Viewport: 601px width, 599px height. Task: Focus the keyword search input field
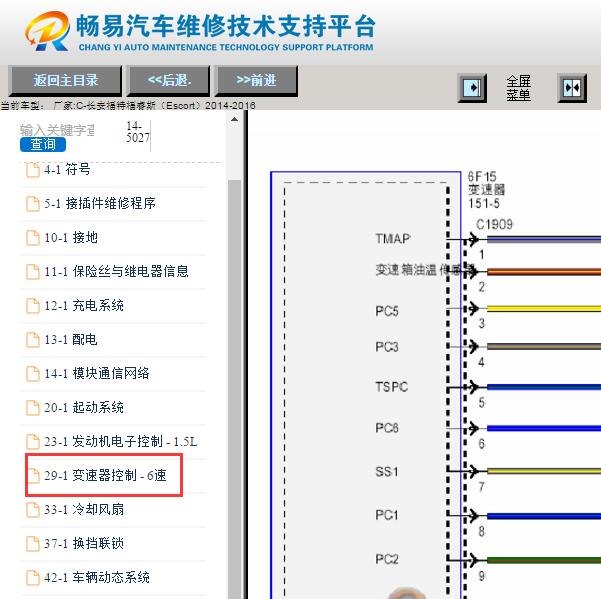tap(57, 130)
